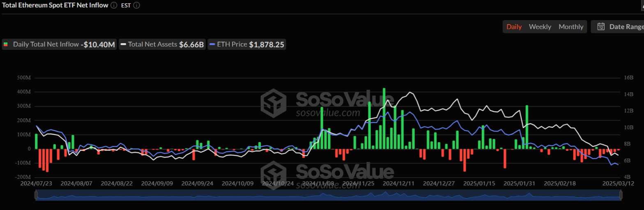The image size is (644, 210).
Task: Click red-green swatch of Daily Net Inflow
Action: tap(6, 44)
